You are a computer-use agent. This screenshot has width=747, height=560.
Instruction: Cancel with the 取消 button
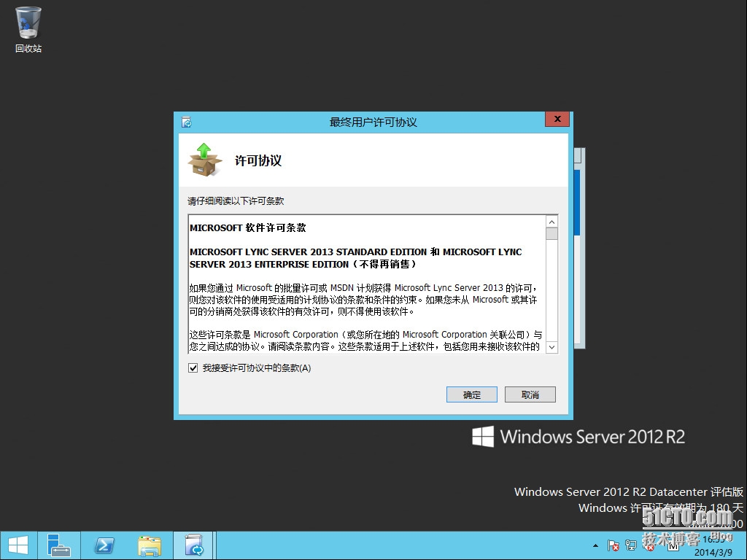tap(530, 394)
